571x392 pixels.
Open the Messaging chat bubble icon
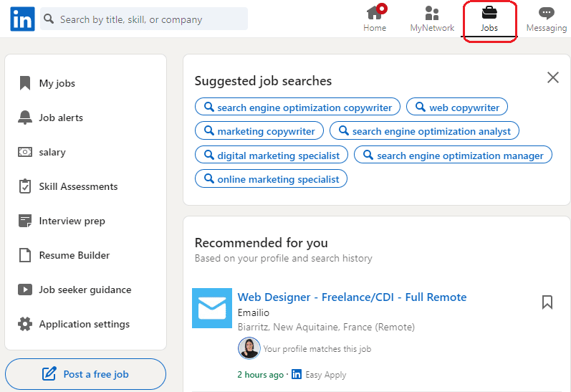tap(546, 19)
